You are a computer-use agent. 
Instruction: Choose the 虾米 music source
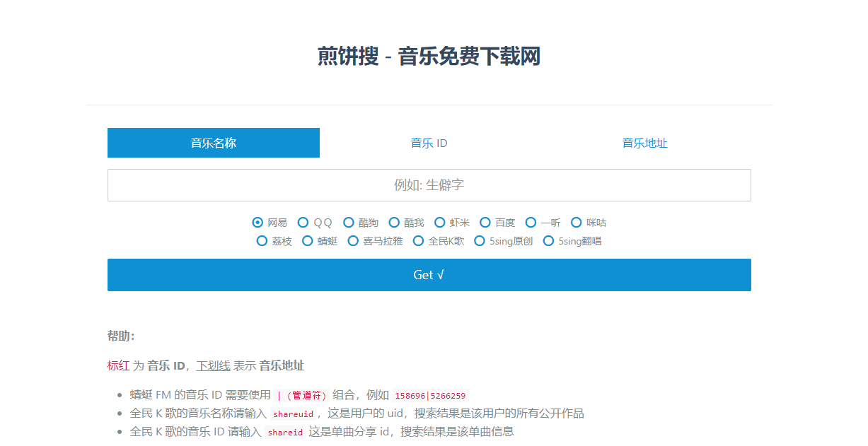440,223
